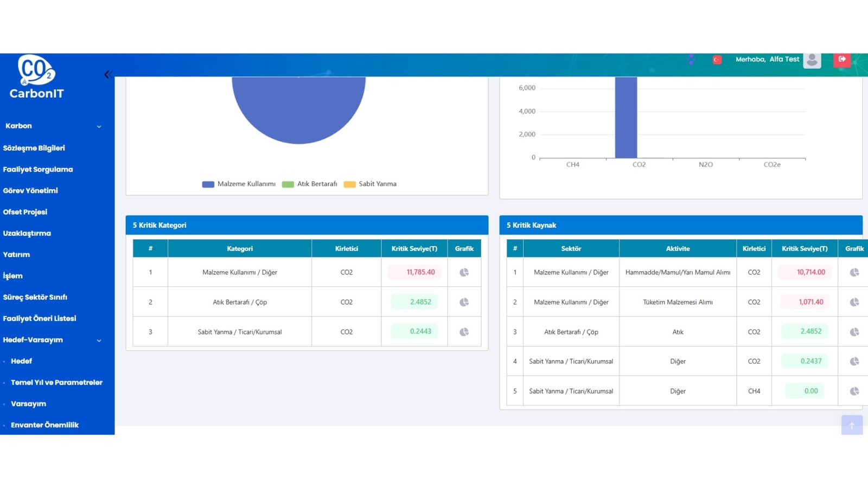Open Envanter Önemlilik submenu link
The image size is (868, 488).
[44, 425]
